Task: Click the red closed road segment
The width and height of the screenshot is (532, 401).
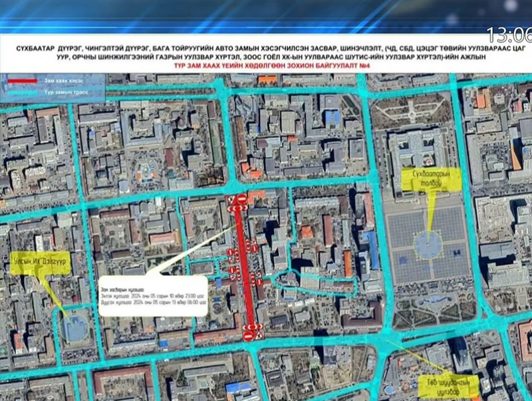Action: (247, 266)
